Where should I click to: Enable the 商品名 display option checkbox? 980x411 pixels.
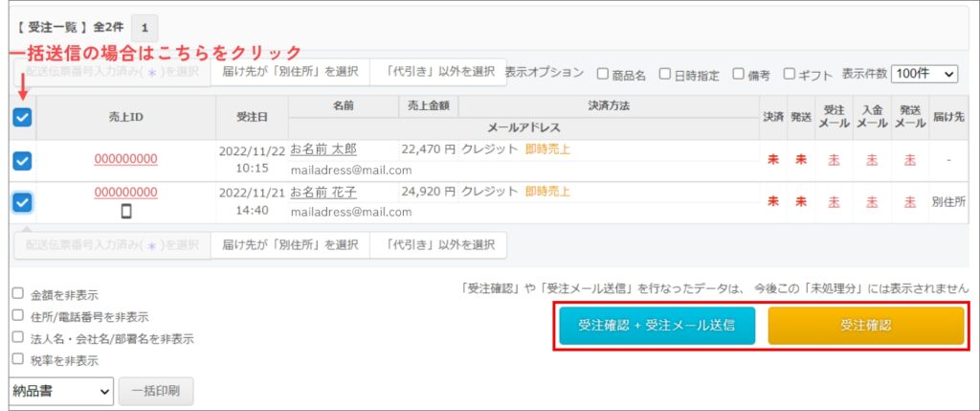click(x=603, y=73)
